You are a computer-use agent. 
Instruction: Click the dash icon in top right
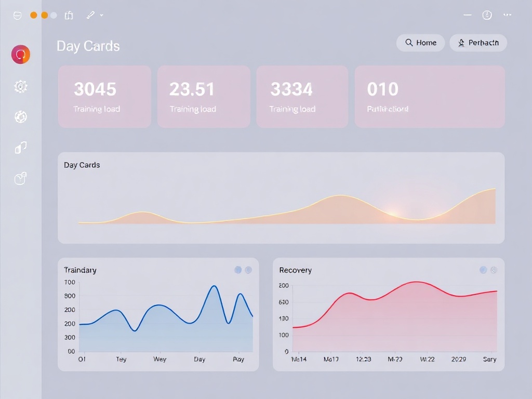(468, 15)
